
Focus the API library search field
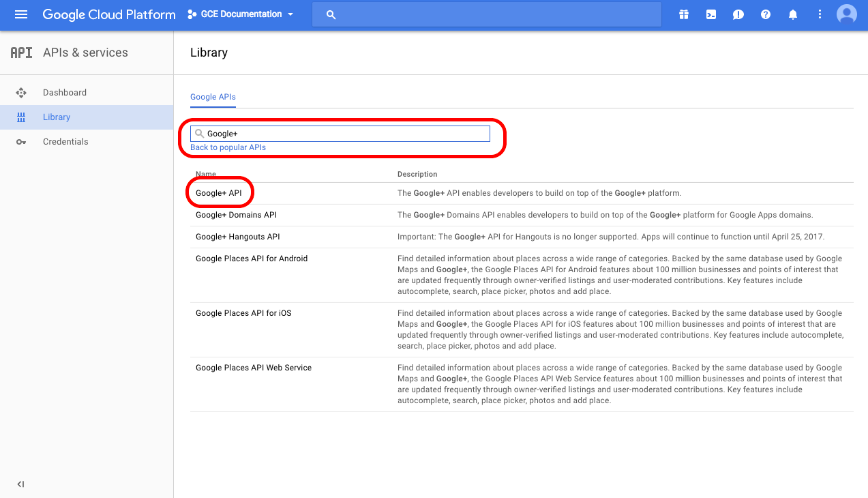tap(340, 134)
